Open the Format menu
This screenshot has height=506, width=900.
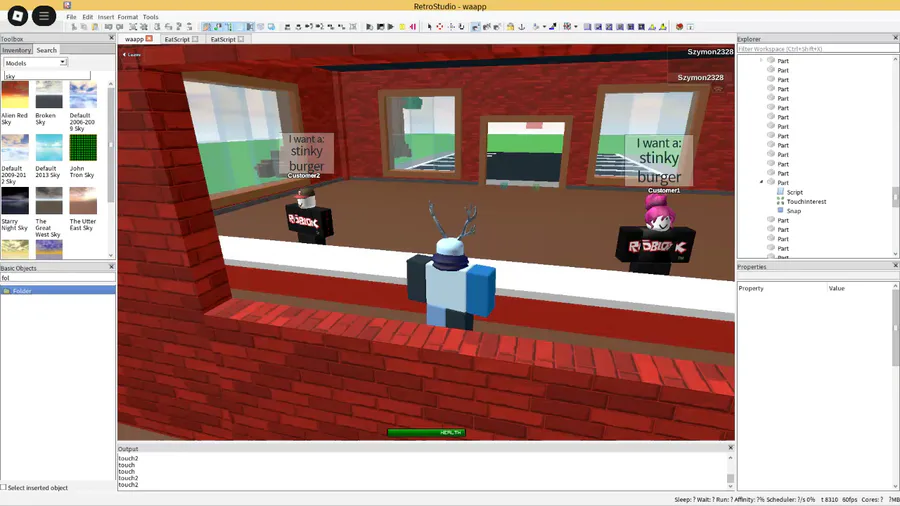(x=127, y=17)
